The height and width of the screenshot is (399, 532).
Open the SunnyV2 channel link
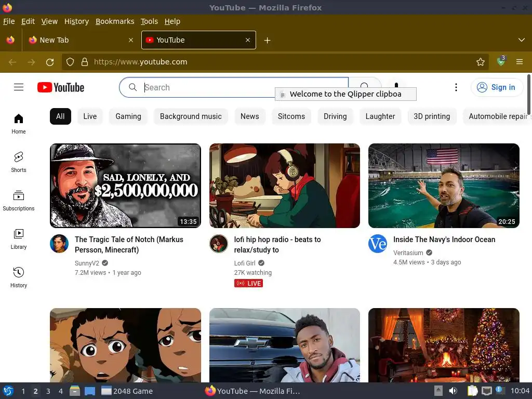coord(87,263)
